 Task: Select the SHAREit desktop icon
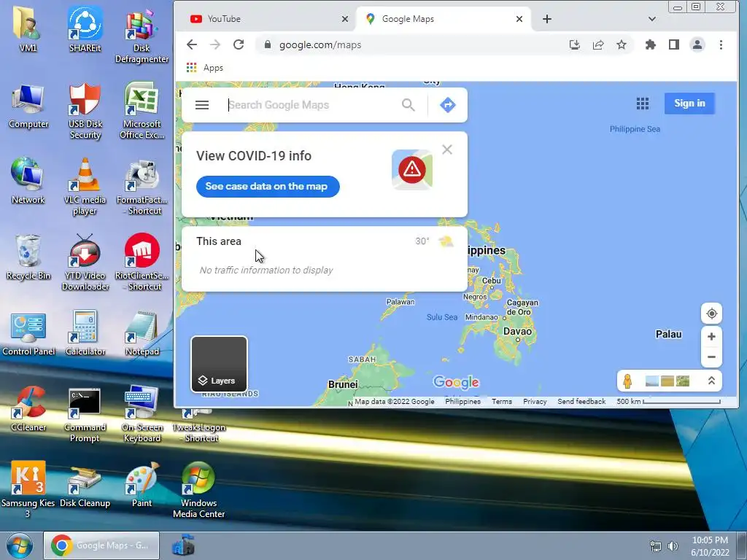click(85, 29)
